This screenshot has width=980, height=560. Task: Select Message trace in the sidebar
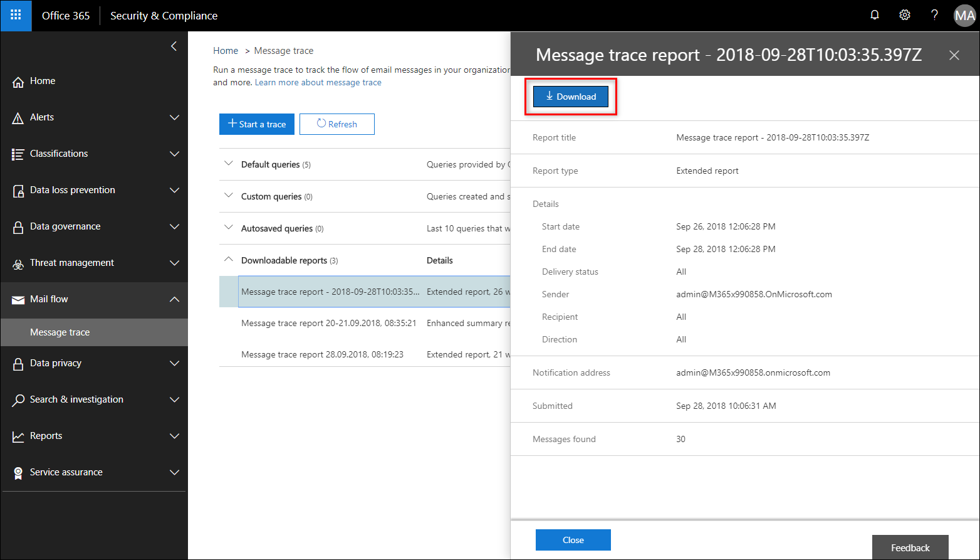pyautogui.click(x=60, y=332)
